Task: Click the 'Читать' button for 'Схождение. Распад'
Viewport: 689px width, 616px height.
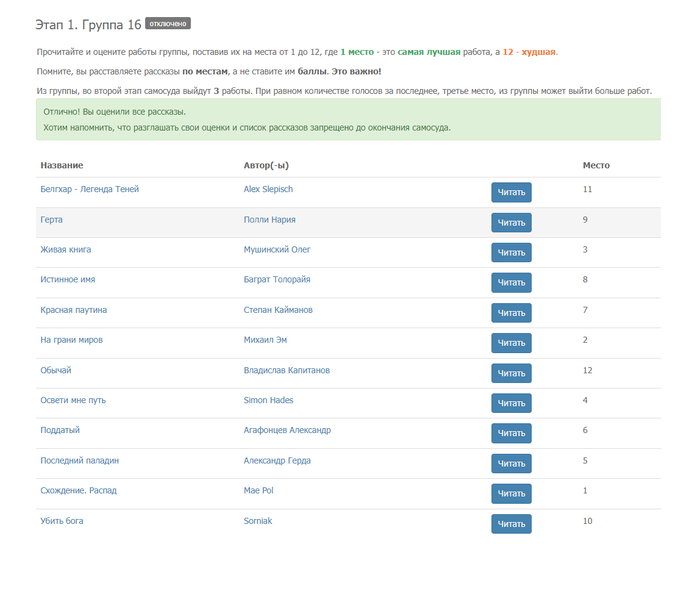Action: pos(511,493)
